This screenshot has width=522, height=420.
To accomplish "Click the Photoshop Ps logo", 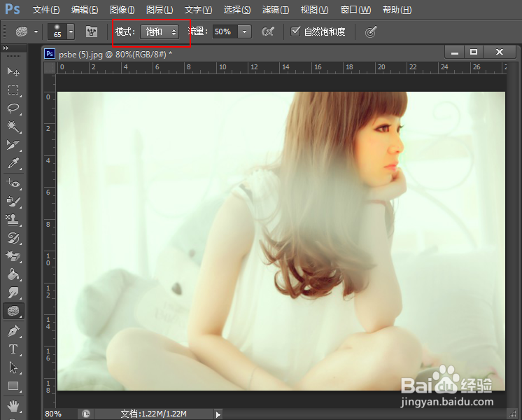I will click(13, 9).
